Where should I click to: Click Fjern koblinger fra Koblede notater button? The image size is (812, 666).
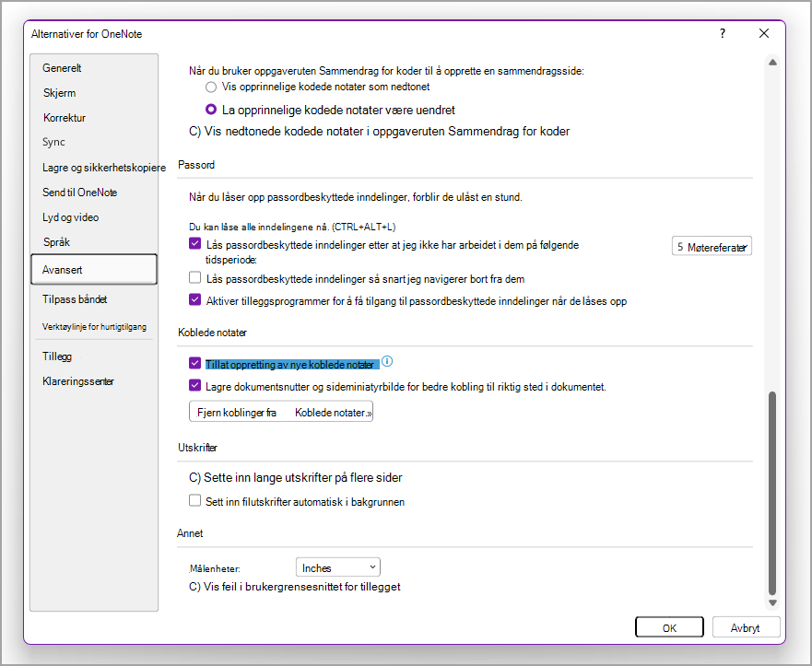[x=281, y=412]
